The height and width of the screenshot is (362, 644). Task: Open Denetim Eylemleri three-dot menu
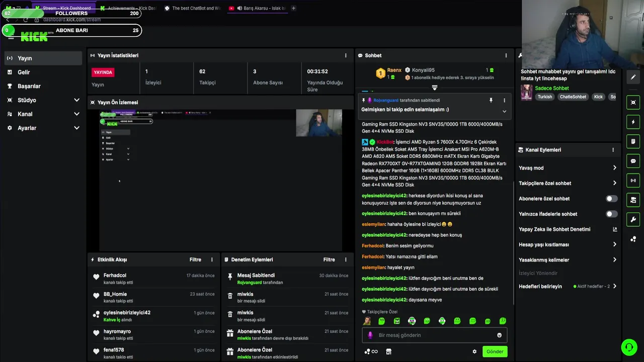(345, 259)
